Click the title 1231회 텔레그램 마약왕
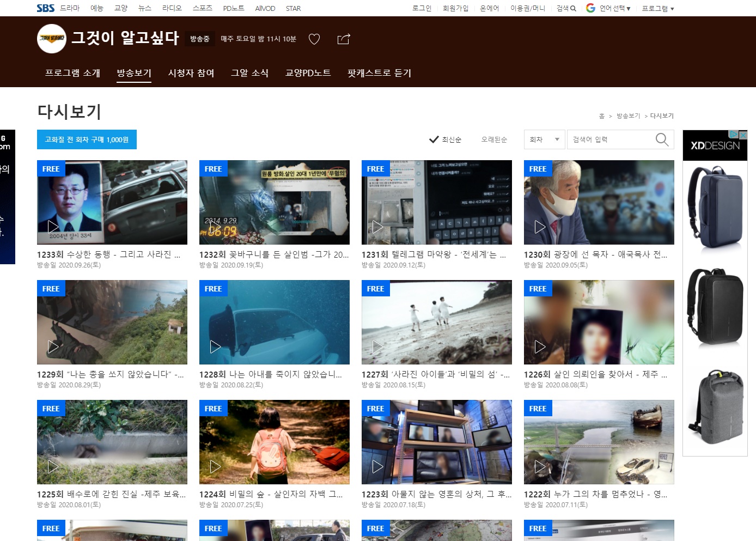756x541 pixels. (x=434, y=254)
